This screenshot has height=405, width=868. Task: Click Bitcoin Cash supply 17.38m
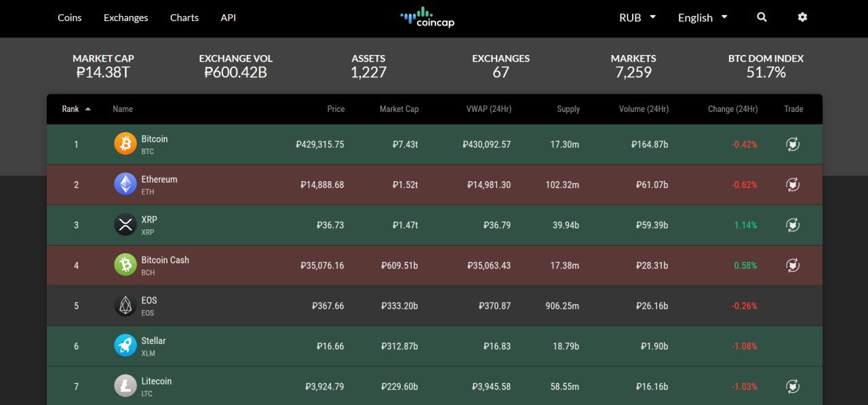[566, 265]
